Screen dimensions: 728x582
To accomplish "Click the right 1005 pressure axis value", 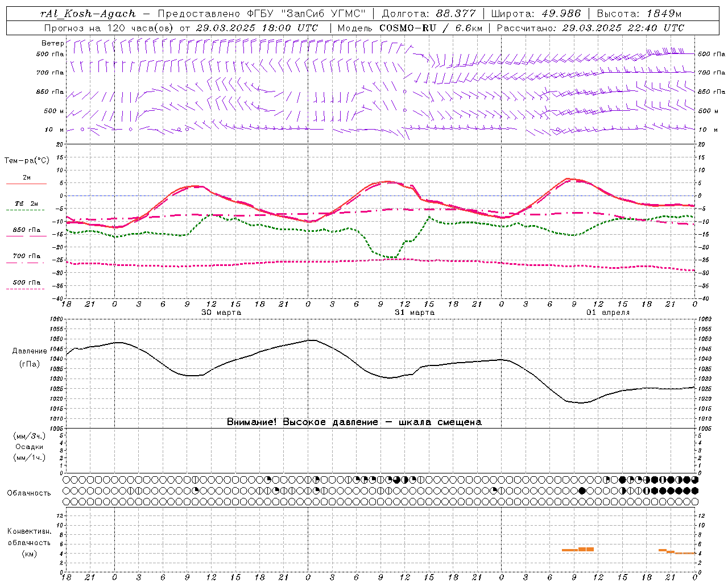I will tap(705, 429).
